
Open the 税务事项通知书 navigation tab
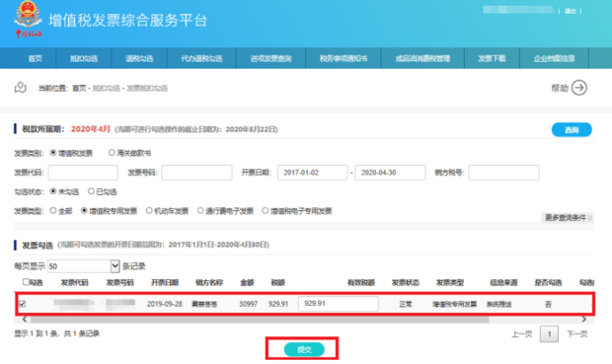pyautogui.click(x=344, y=58)
